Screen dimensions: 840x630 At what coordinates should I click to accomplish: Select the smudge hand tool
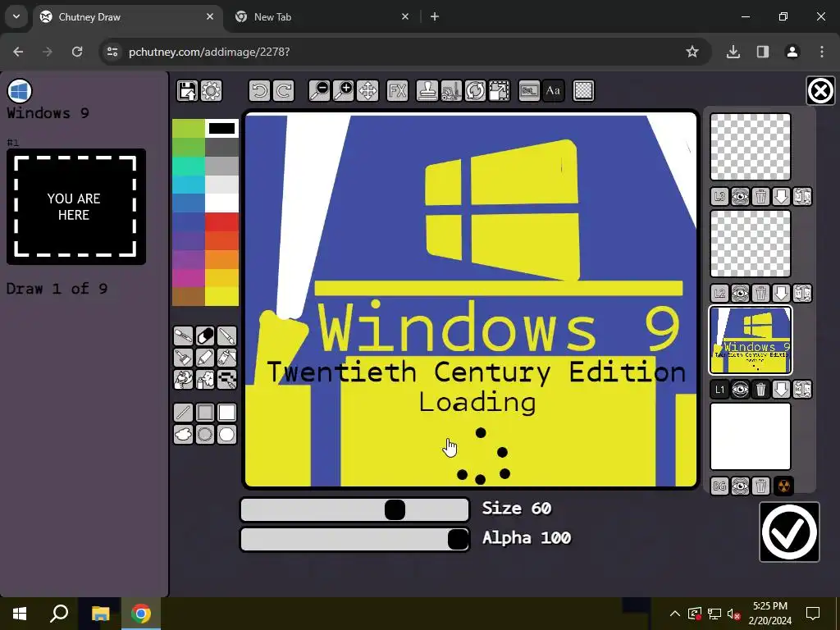183,379
